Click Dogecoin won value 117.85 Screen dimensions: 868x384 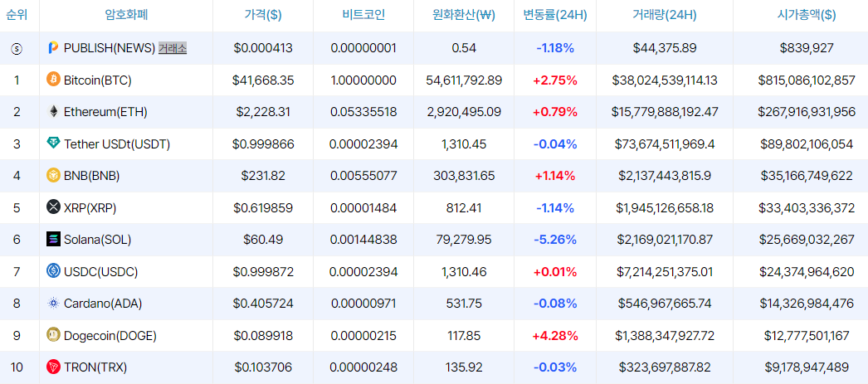point(464,335)
